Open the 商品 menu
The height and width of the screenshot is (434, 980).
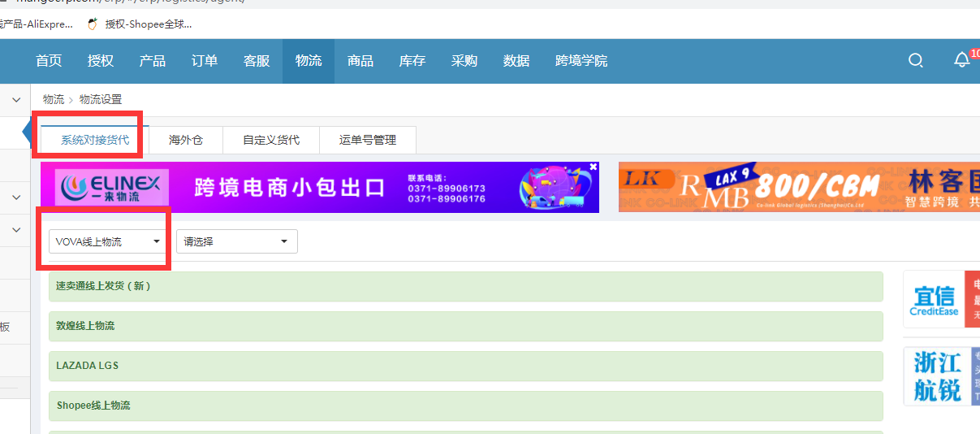tap(360, 61)
